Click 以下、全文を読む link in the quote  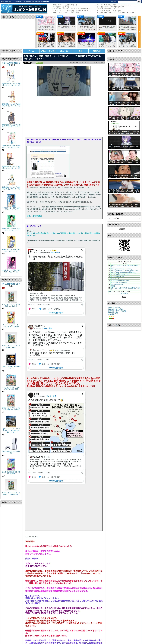click(34, 216)
